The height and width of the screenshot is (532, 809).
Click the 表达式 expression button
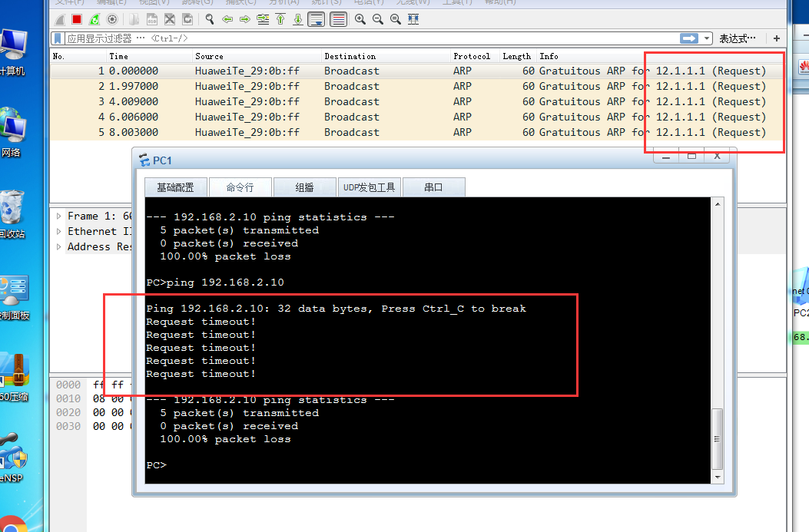(x=738, y=38)
